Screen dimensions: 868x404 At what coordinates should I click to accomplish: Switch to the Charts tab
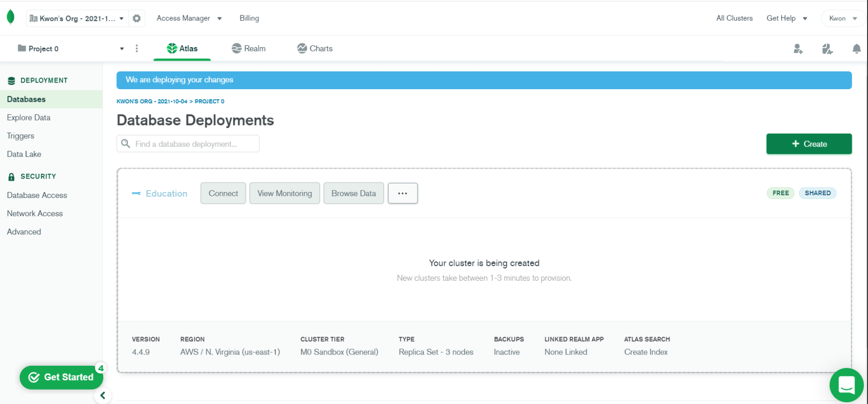pyautogui.click(x=315, y=49)
